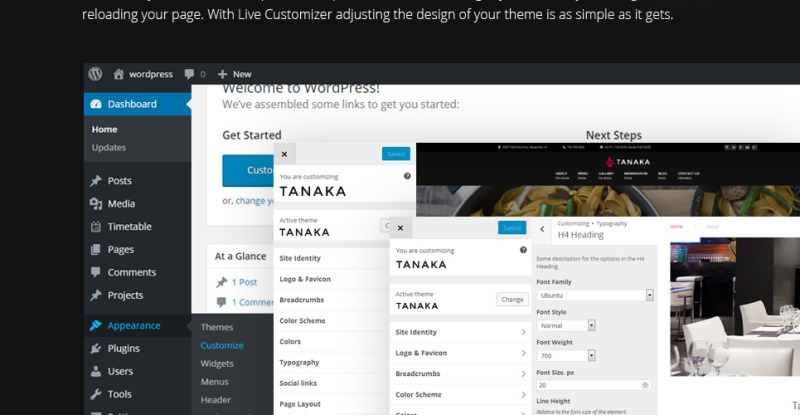Select Updates under Dashboard
The width and height of the screenshot is (800, 415).
(109, 148)
